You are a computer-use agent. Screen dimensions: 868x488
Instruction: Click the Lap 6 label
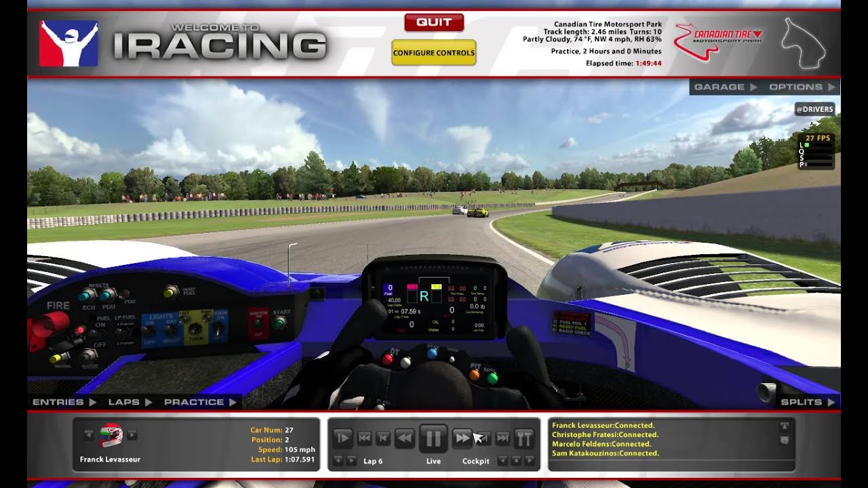[373, 461]
